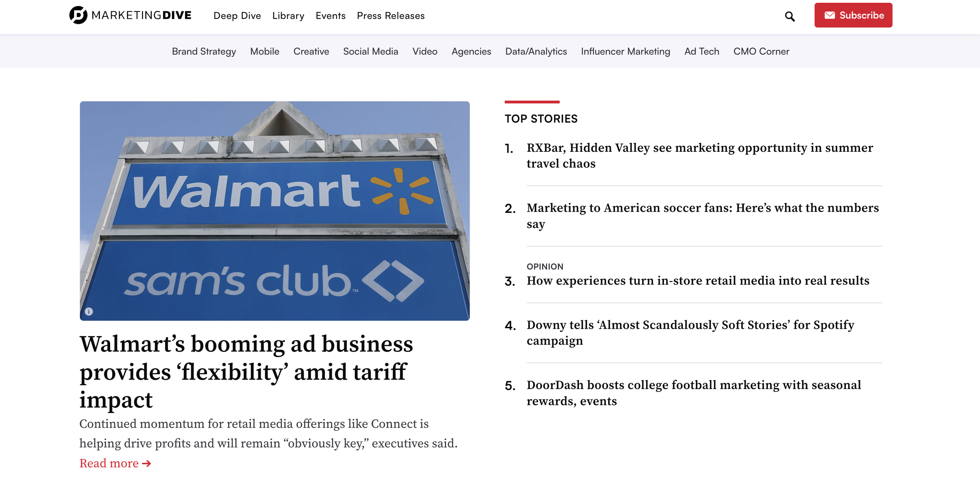Screen dimensions: 980x502
Task: Open Downy Spotify campaign story
Action: pyautogui.click(x=690, y=333)
